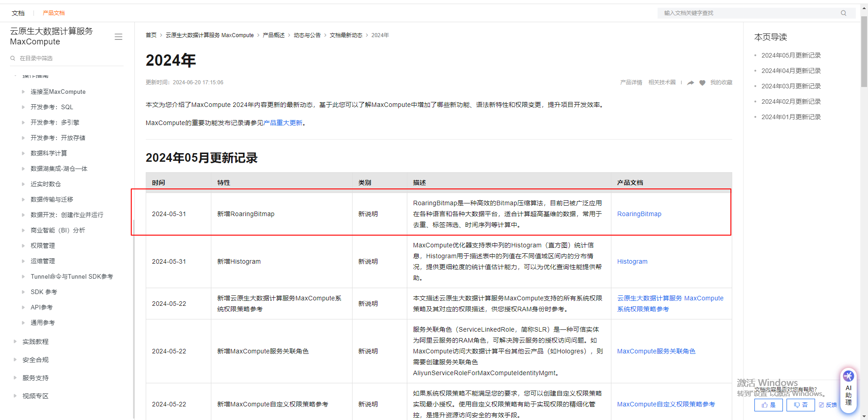Open 通用参考 sidebar item
The width and height of the screenshot is (868, 420).
43,323
